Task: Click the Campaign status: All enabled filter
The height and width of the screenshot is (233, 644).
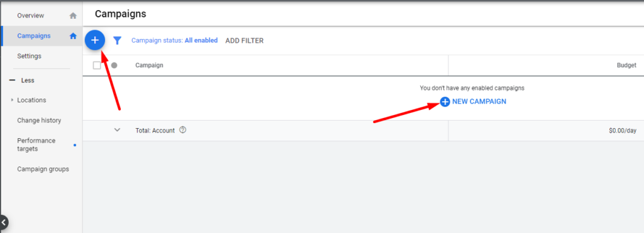Action: coord(175,41)
